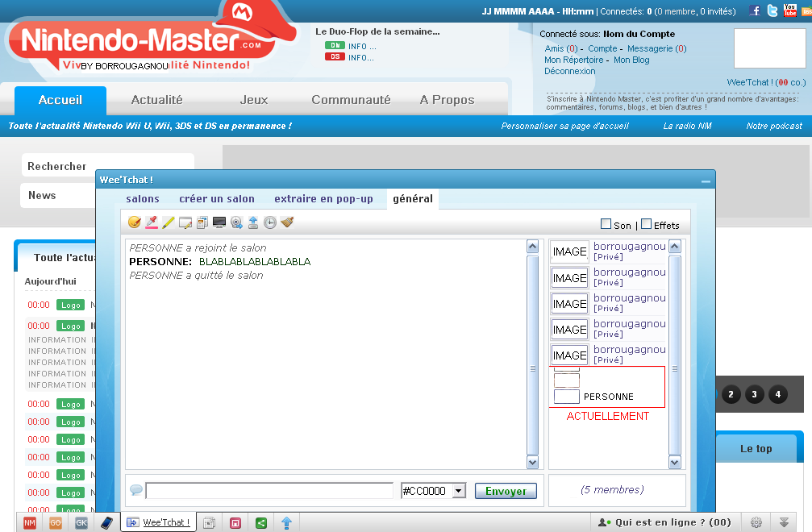The image size is (812, 532).
Task: Open Notre podcast link
Action: [x=773, y=126]
